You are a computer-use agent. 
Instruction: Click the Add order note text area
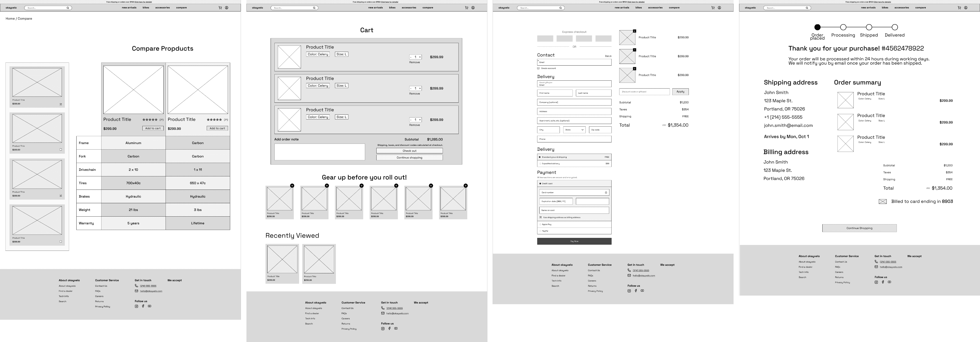320,152
